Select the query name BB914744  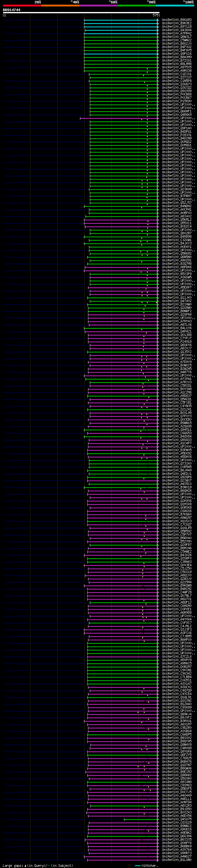pos(12,10)
